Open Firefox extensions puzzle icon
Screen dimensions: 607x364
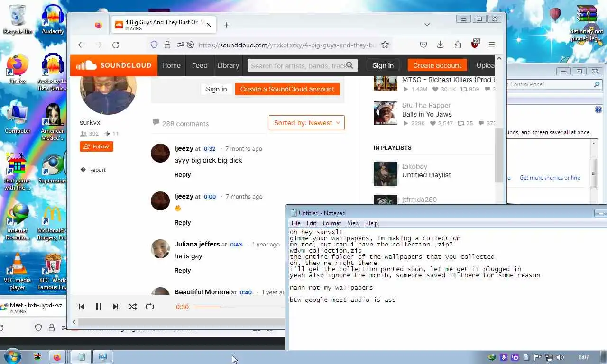click(458, 45)
